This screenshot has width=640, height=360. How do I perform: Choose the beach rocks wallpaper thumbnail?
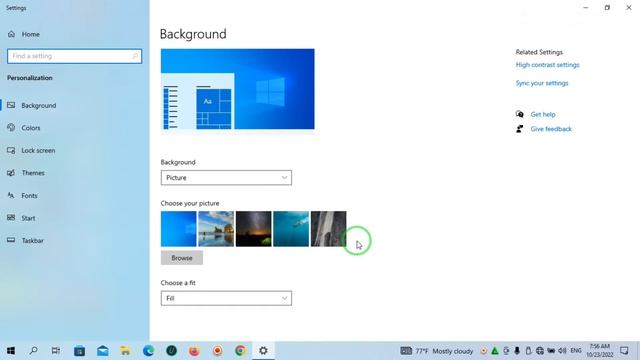(216, 229)
